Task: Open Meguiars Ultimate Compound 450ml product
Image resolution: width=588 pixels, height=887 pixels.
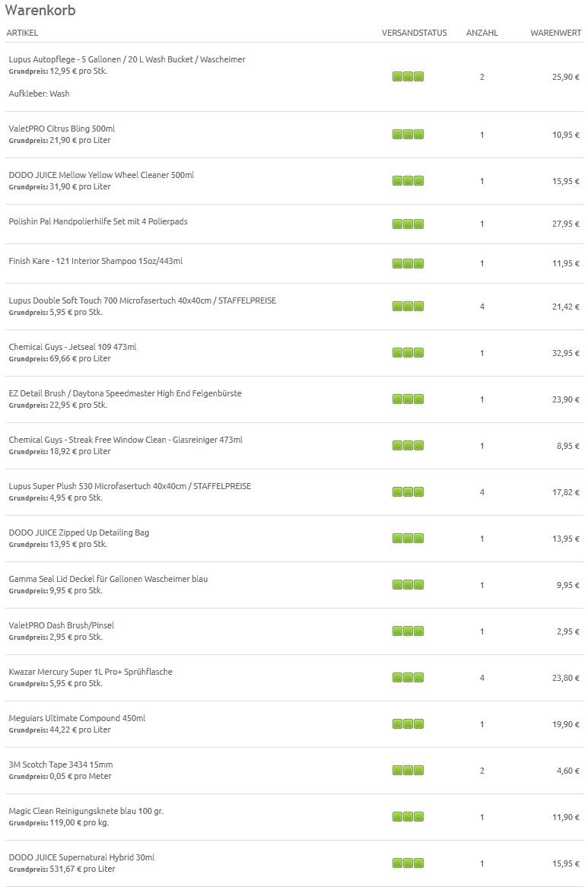Action: click(x=77, y=718)
